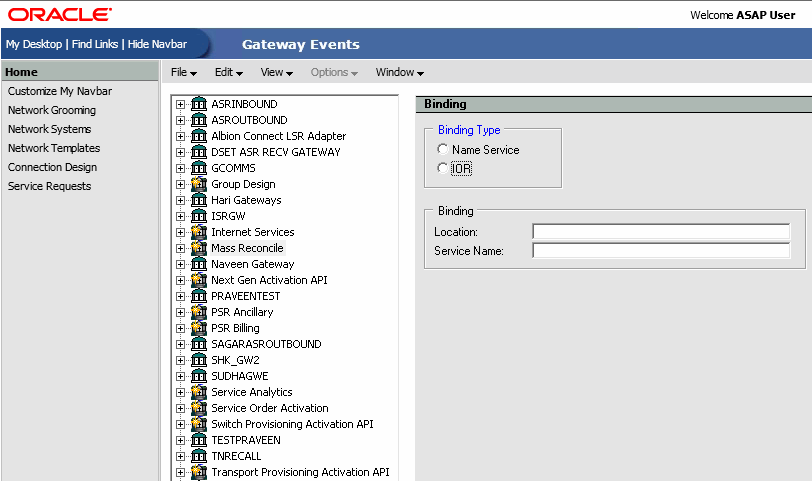Click the ASROUTBOUND gateway icon
The height and width of the screenshot is (481, 812).
[199, 120]
